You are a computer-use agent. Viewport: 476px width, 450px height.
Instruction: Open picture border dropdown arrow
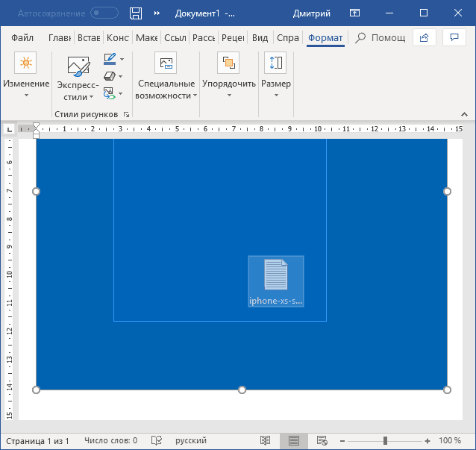(x=122, y=59)
